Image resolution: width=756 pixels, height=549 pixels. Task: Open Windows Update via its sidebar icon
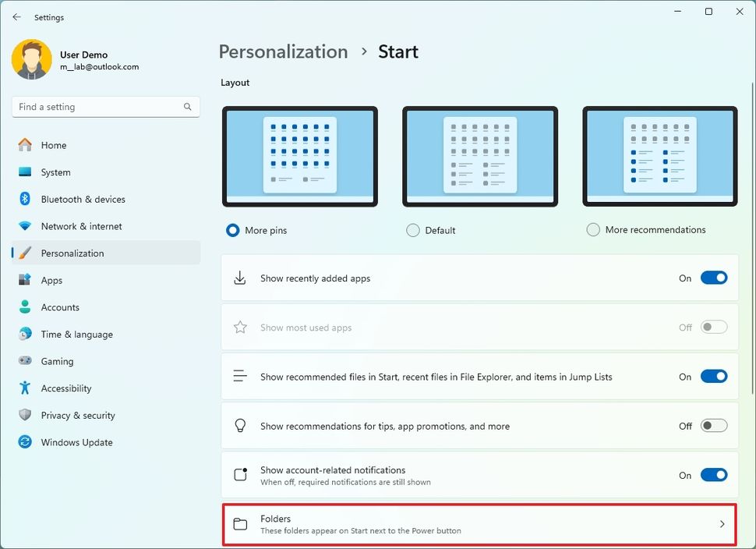pyautogui.click(x=24, y=442)
